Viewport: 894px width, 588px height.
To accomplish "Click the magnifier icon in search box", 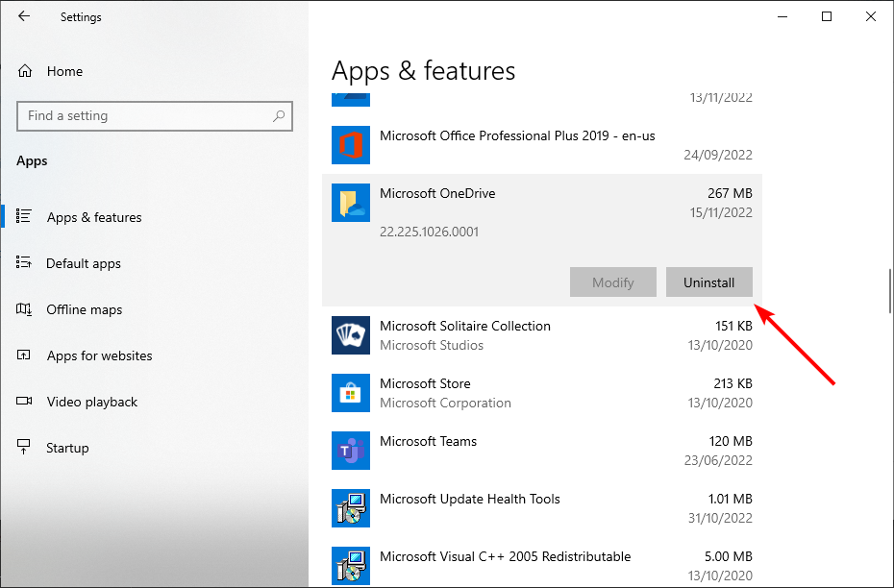I will [279, 116].
